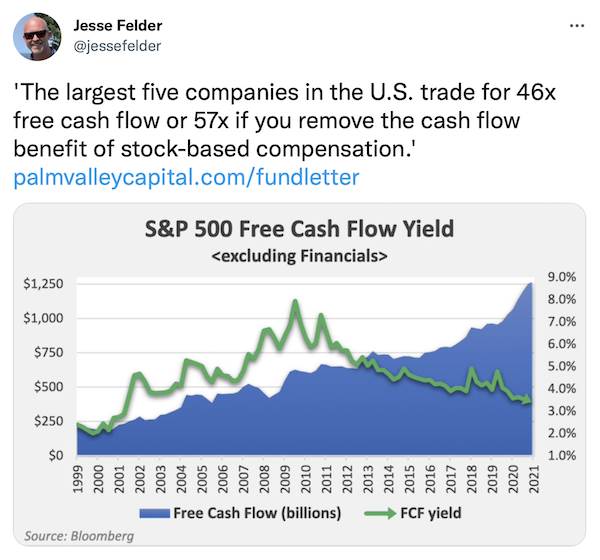Click the 2009 FCF yield peak
Image resolution: width=600 pixels, height=560 pixels.
[295, 302]
